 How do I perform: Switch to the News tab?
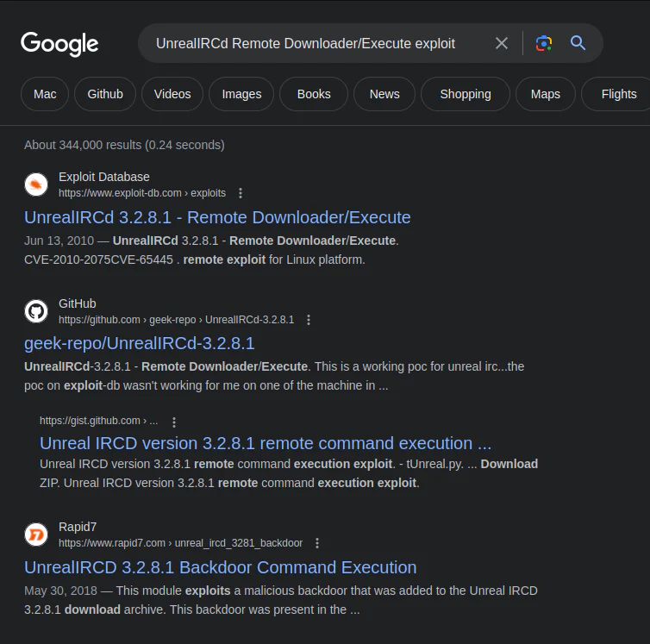(384, 94)
